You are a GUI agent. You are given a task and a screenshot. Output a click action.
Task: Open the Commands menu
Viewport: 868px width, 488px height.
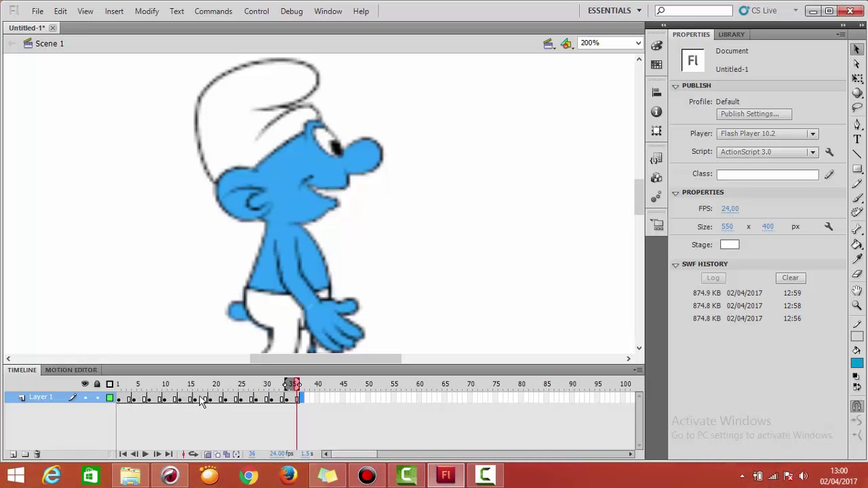tap(213, 11)
